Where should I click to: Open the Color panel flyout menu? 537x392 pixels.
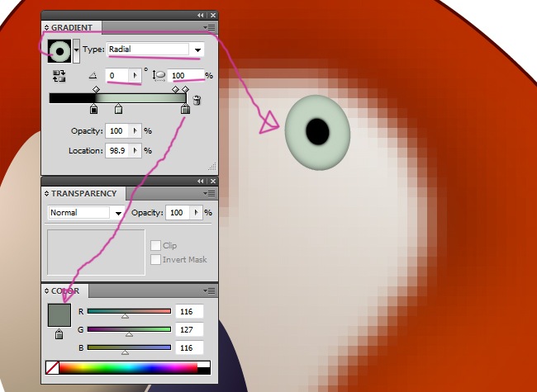pyautogui.click(x=209, y=291)
